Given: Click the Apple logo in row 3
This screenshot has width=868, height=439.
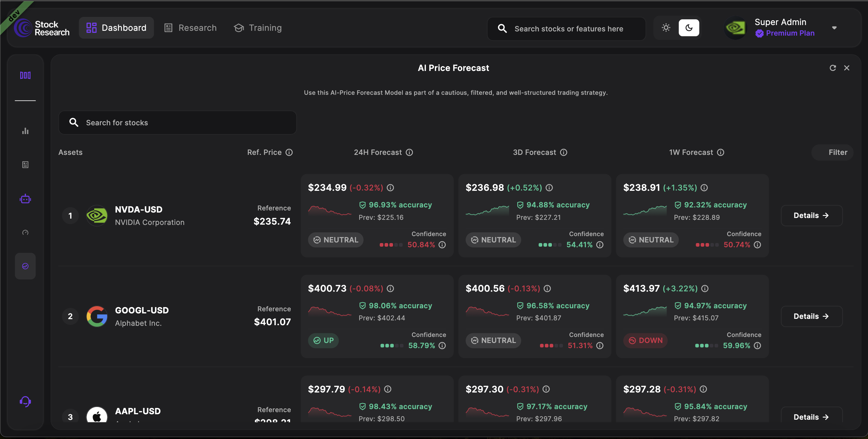Looking at the screenshot, I should pos(97,414).
